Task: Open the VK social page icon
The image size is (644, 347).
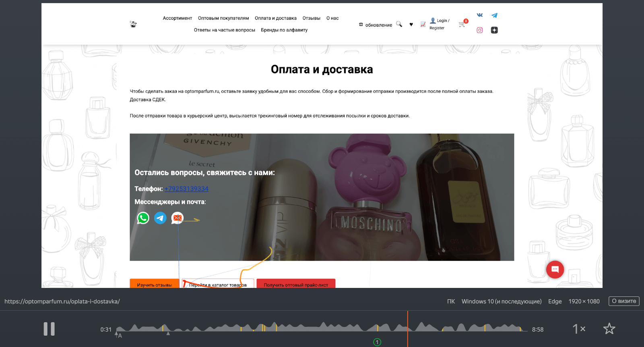Action: [480, 15]
